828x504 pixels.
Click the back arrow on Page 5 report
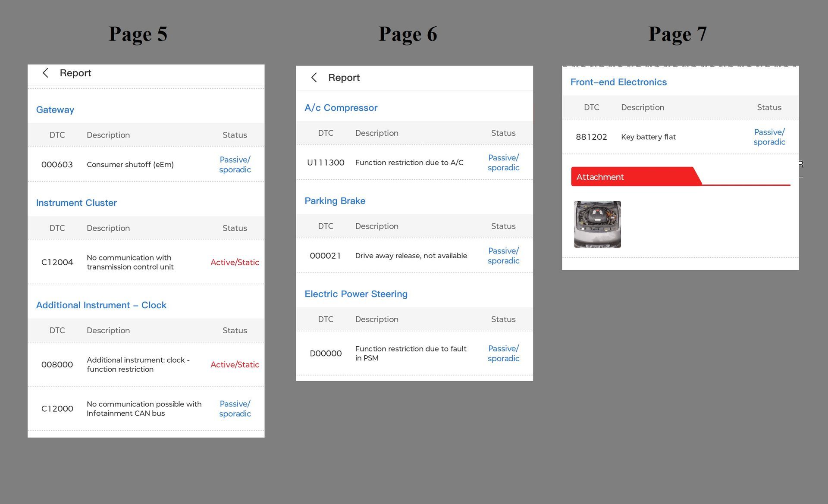45,73
